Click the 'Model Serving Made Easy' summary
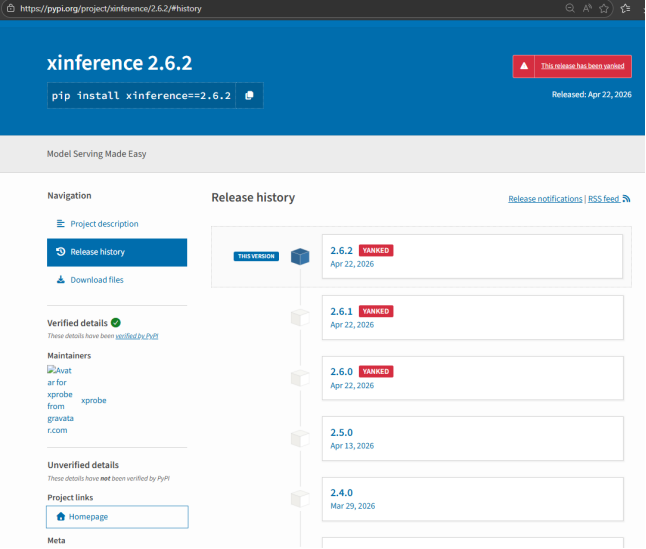Image resolution: width=646 pixels, height=549 pixels. pos(96,154)
